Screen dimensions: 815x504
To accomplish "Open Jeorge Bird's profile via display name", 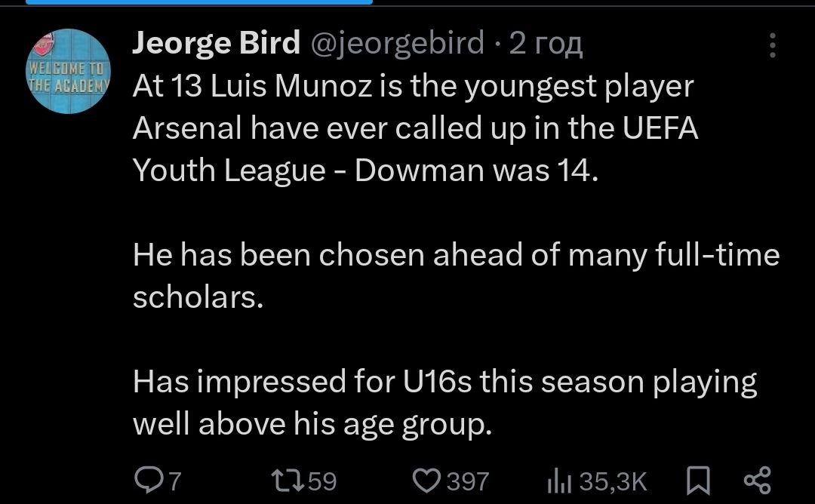I will click(217, 45).
